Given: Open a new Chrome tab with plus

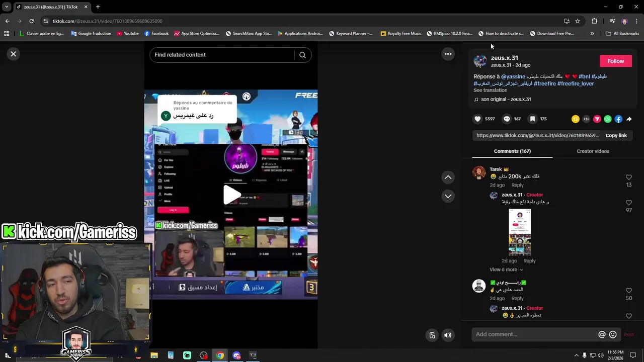Looking at the screenshot, I should click(x=98, y=7).
